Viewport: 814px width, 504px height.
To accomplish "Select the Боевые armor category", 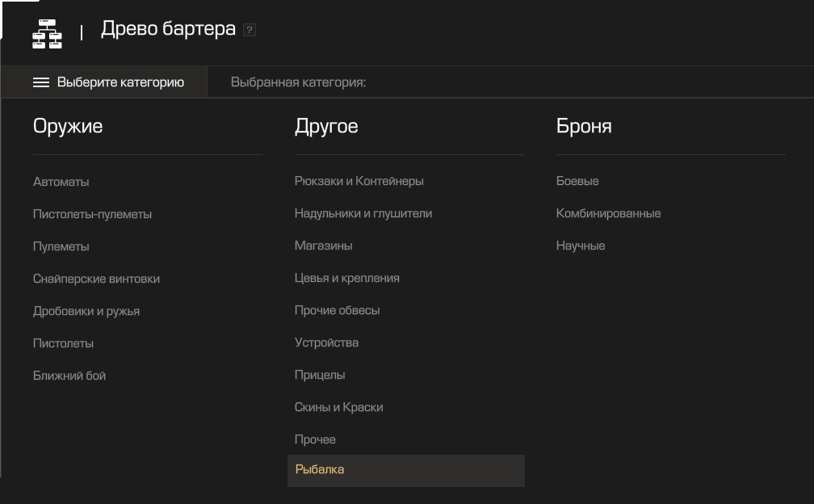I will [x=577, y=181].
